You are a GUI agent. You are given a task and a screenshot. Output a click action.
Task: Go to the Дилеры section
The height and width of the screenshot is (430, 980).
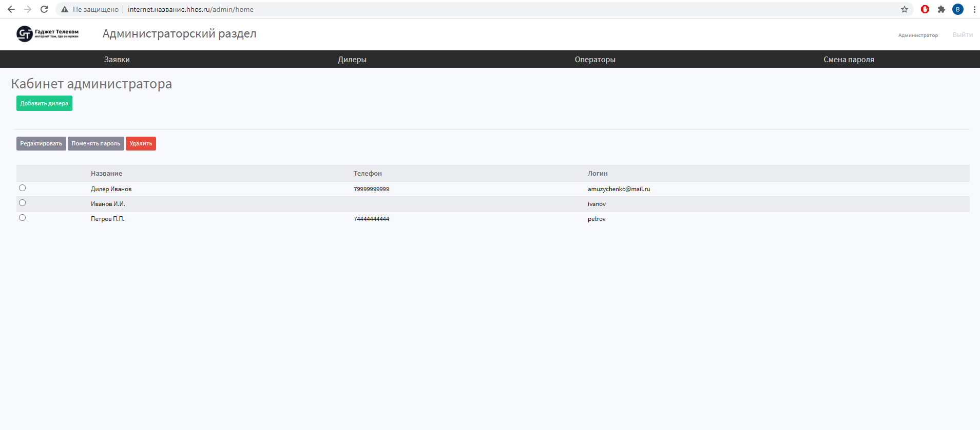[x=352, y=60]
